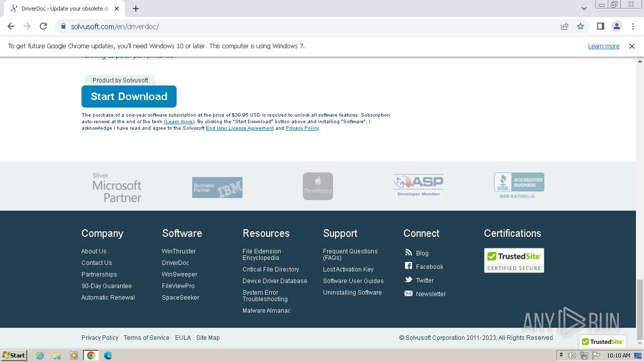Image resolution: width=644 pixels, height=362 pixels.
Task: Click the TrustedSite Certified Secure badge
Action: point(514,260)
